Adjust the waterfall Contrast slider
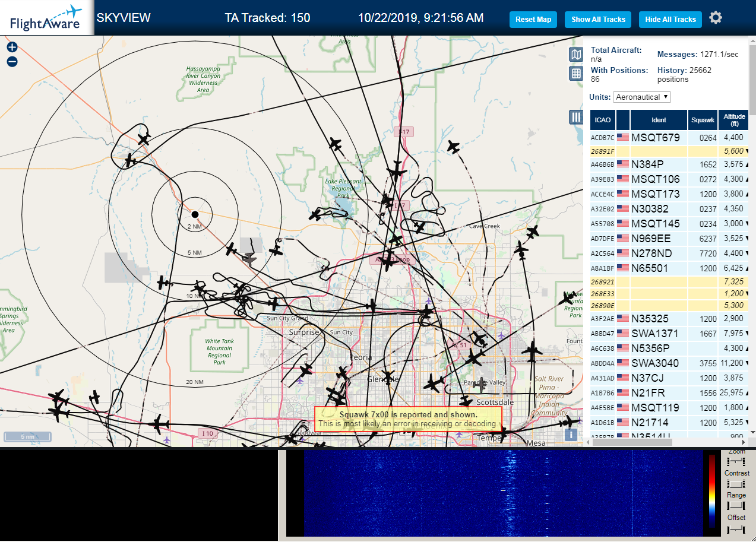The width and height of the screenshot is (756, 542). (736, 484)
